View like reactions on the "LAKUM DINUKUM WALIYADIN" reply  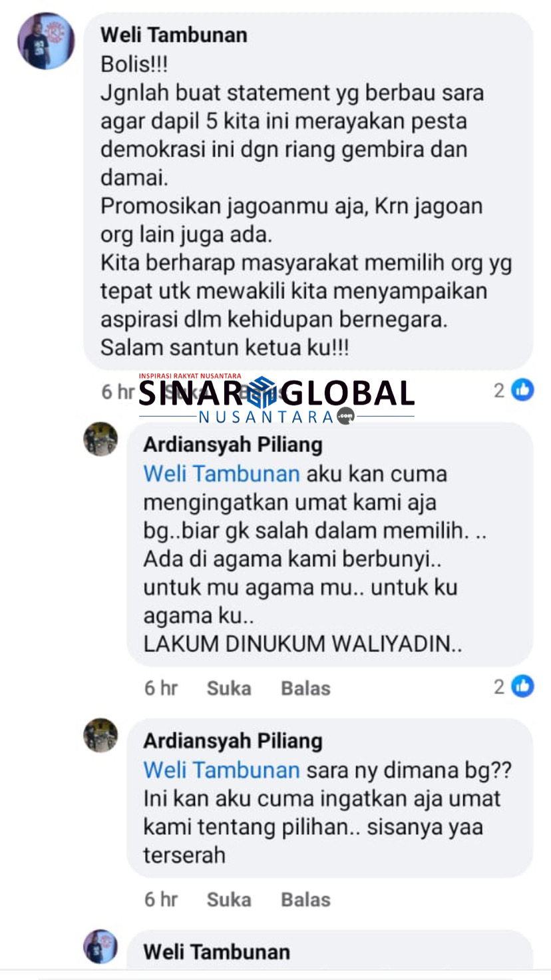513,686
